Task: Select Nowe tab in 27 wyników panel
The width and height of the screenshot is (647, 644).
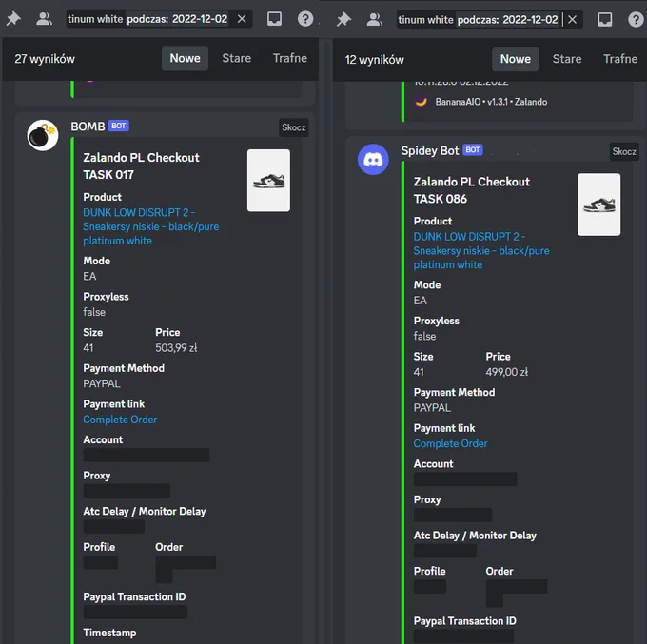Action: (x=185, y=58)
